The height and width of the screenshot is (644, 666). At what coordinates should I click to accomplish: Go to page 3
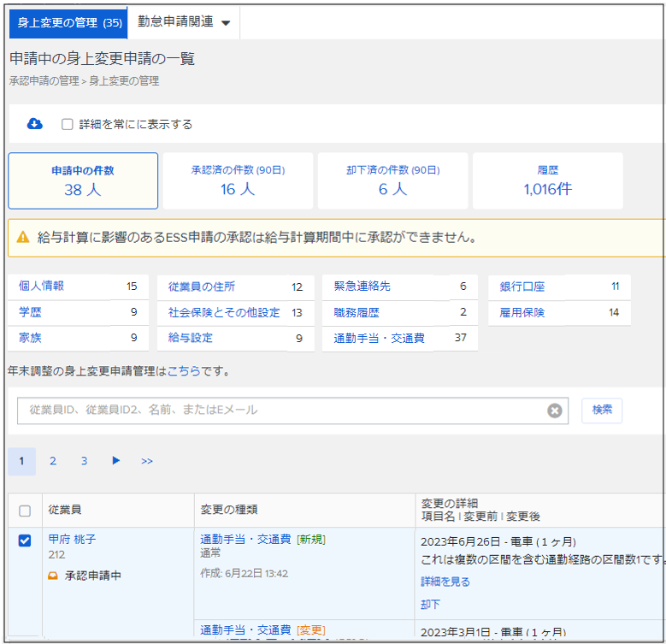tap(84, 461)
